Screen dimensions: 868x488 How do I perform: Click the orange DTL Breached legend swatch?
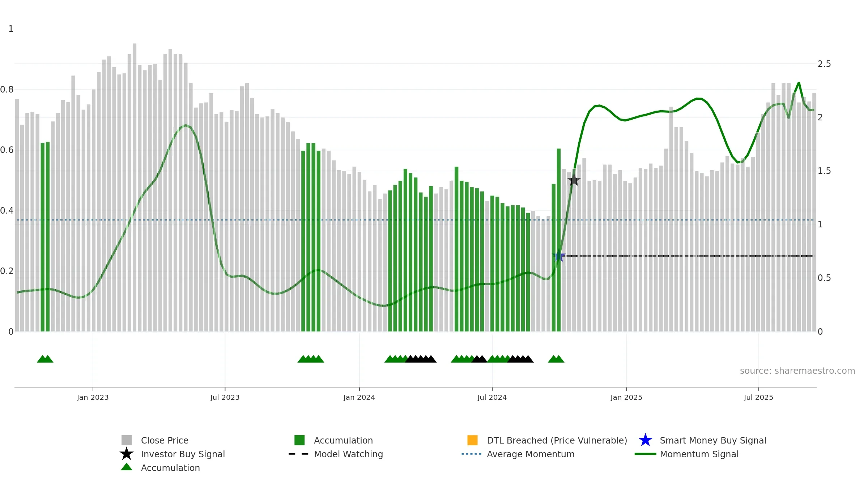(x=472, y=440)
